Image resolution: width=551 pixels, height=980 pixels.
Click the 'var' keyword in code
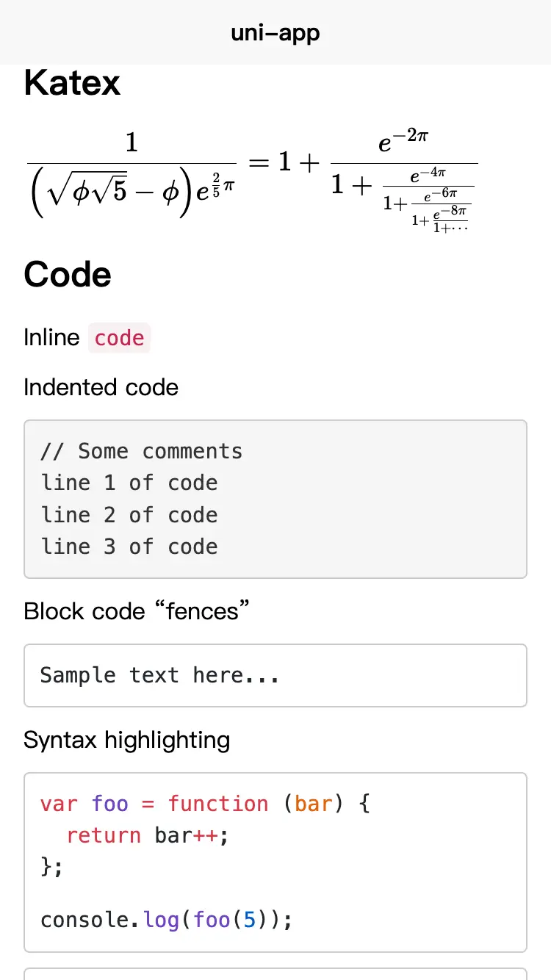coord(59,804)
